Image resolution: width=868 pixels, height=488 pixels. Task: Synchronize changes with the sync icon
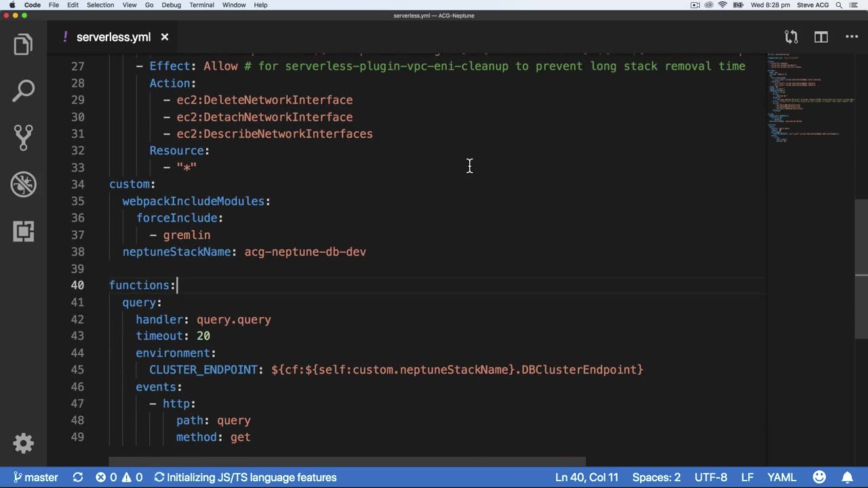click(x=78, y=477)
